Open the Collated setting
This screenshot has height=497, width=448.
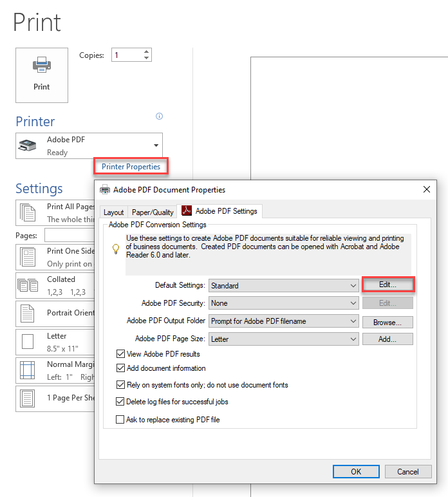tap(55, 285)
